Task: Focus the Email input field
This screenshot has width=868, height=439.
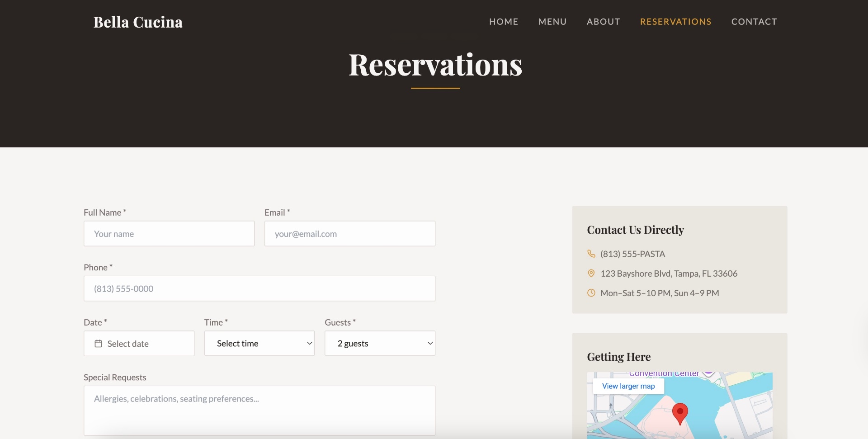Action: [x=350, y=234]
